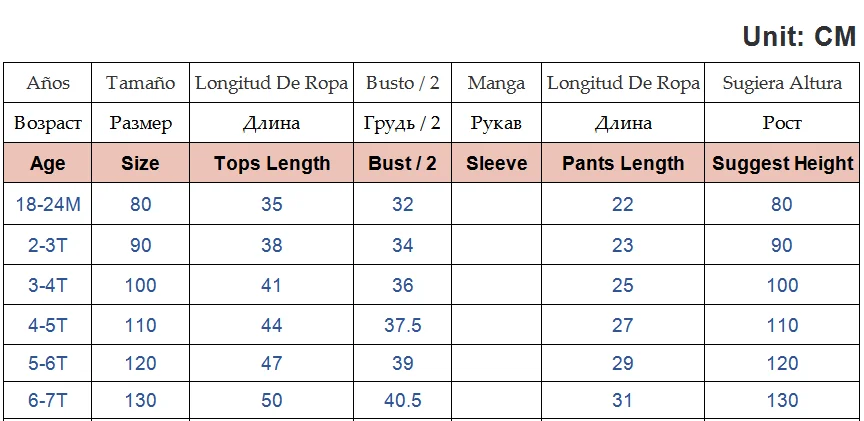Select the bust value 40.5
Image resolution: width=864 pixels, height=421 pixels.
[403, 400]
